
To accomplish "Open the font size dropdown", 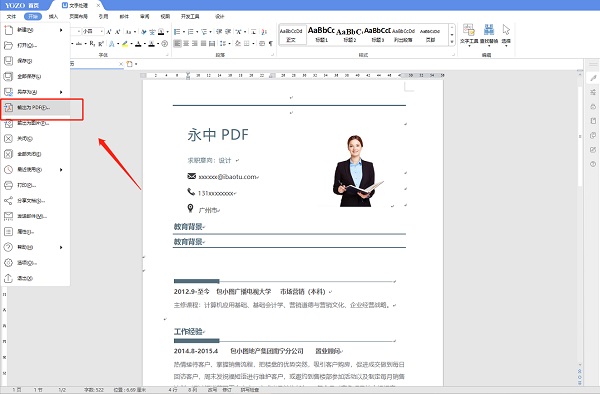I will pos(102,31).
